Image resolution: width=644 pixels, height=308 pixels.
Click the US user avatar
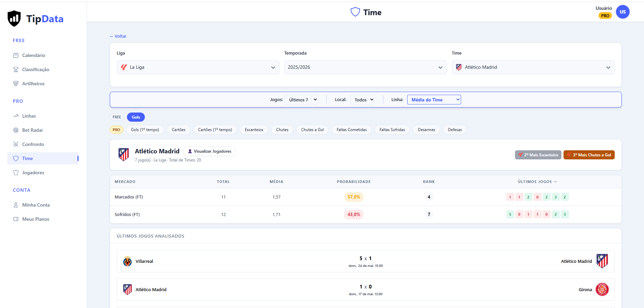(623, 12)
